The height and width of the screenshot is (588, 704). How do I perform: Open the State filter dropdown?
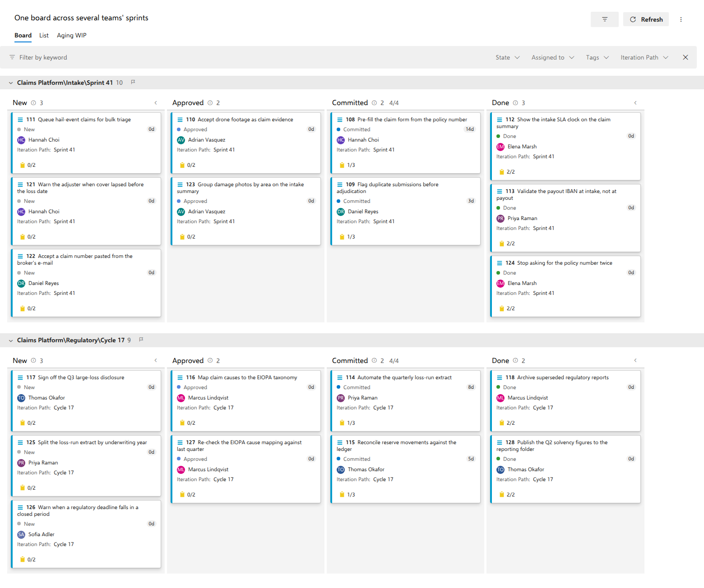tap(508, 57)
